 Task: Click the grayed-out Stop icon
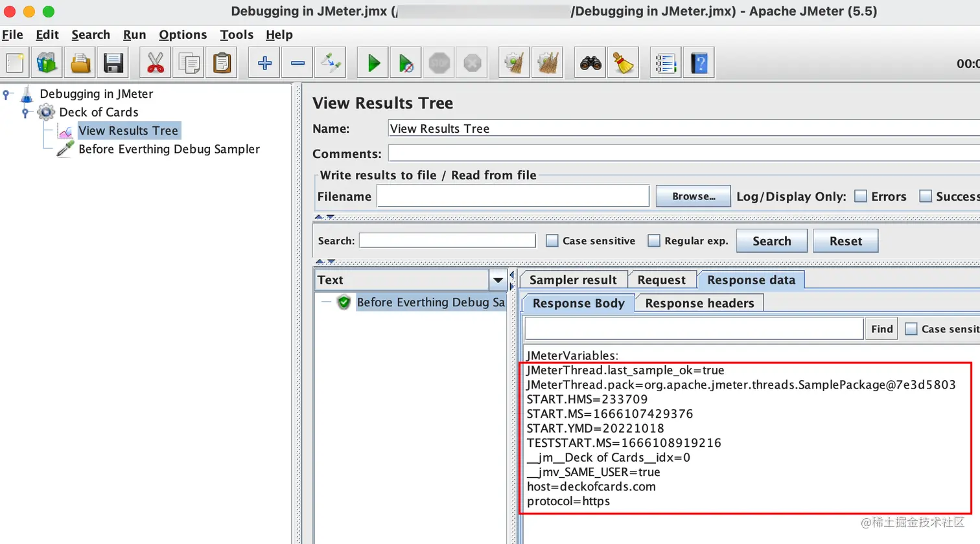pos(439,63)
